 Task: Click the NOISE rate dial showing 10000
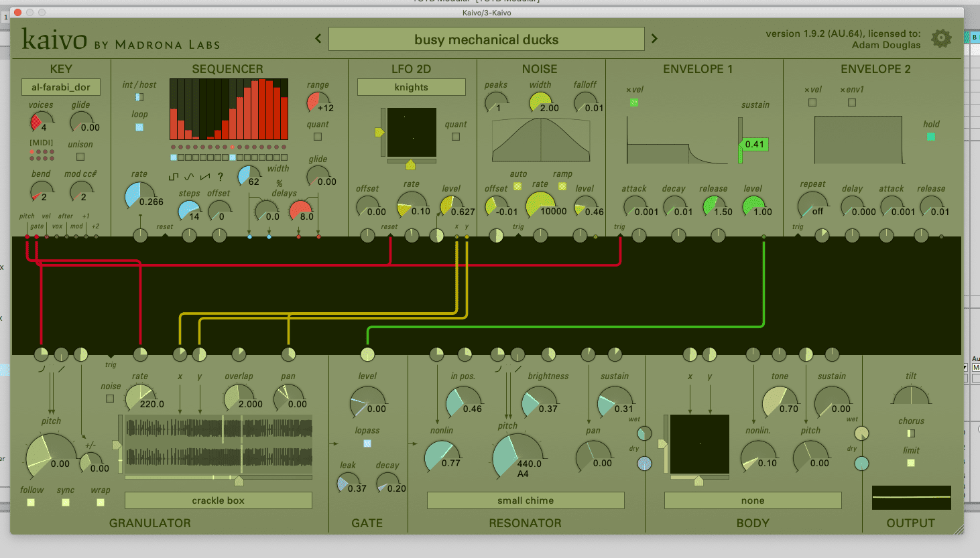(x=540, y=205)
